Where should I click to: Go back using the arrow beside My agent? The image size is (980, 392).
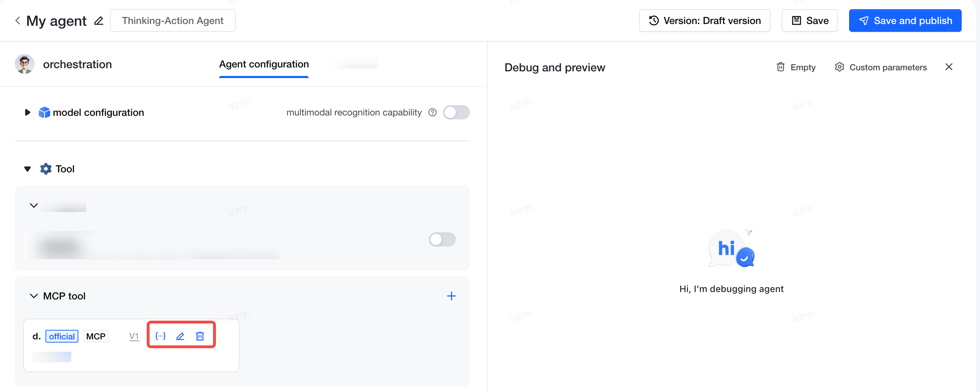pyautogui.click(x=18, y=20)
